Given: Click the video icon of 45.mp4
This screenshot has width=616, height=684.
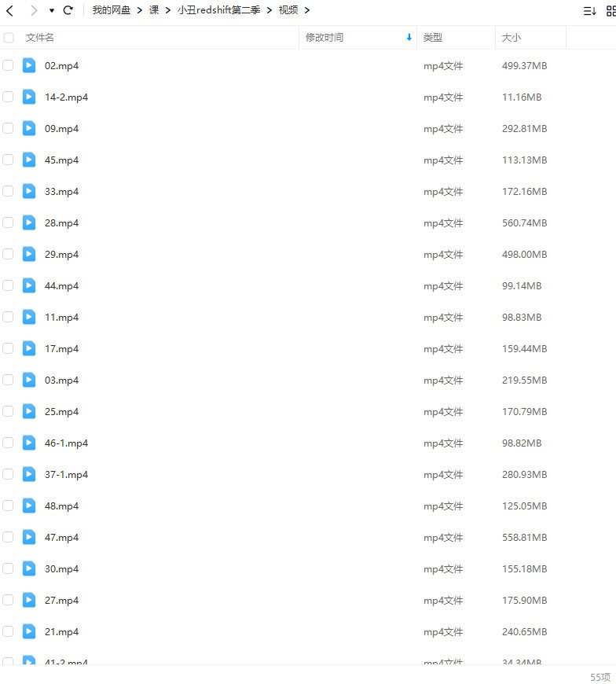Looking at the screenshot, I should (x=29, y=160).
